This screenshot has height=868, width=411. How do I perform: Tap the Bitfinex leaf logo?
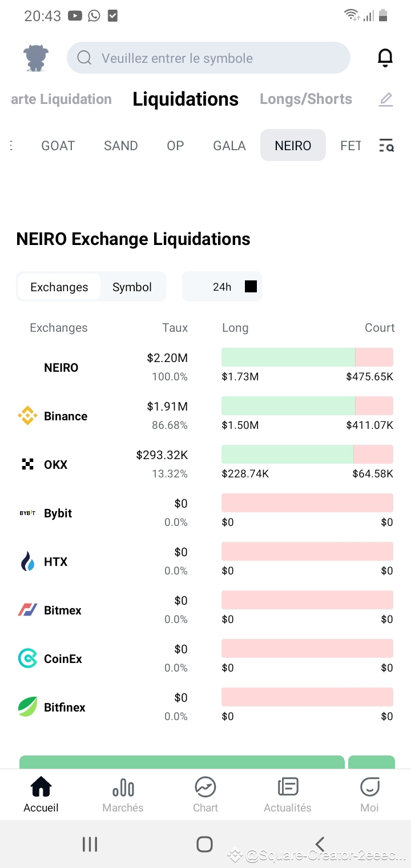tap(28, 707)
